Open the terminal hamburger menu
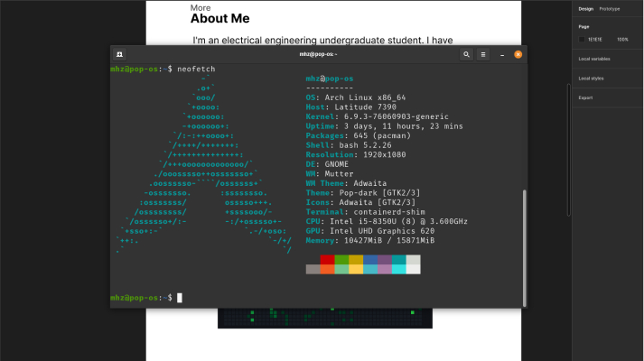This screenshot has height=361, width=644. coord(483,54)
